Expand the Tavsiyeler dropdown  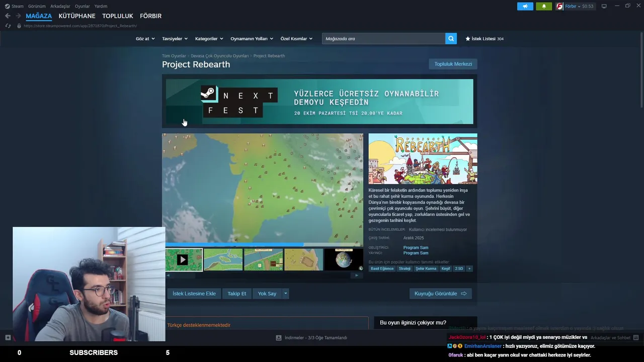(x=175, y=39)
